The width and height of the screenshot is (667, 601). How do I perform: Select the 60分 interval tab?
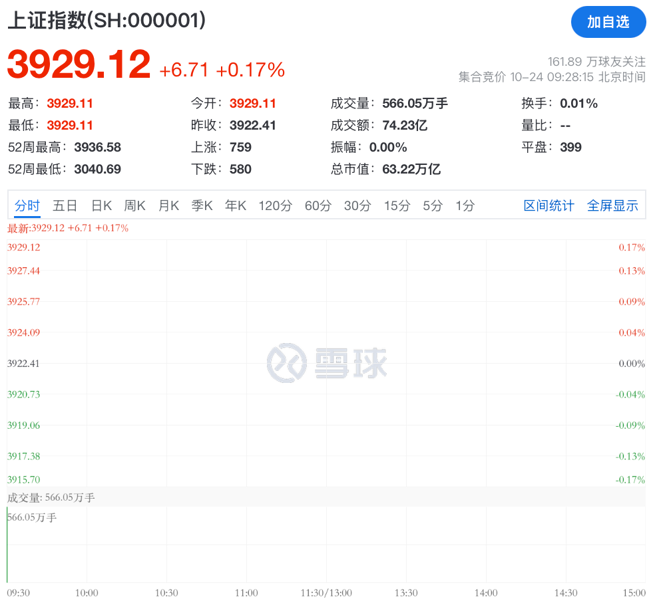pos(318,206)
